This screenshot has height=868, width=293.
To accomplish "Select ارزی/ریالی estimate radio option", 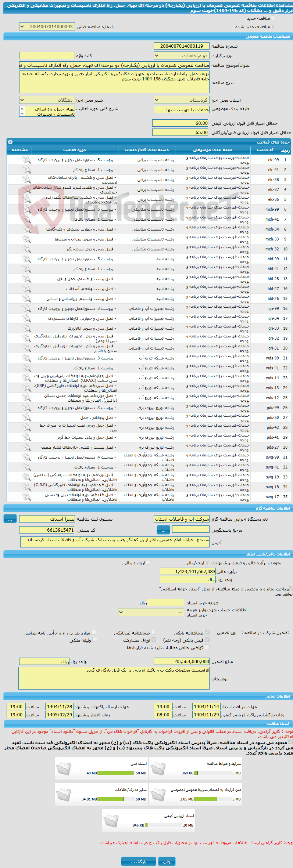I will tap(208, 563).
